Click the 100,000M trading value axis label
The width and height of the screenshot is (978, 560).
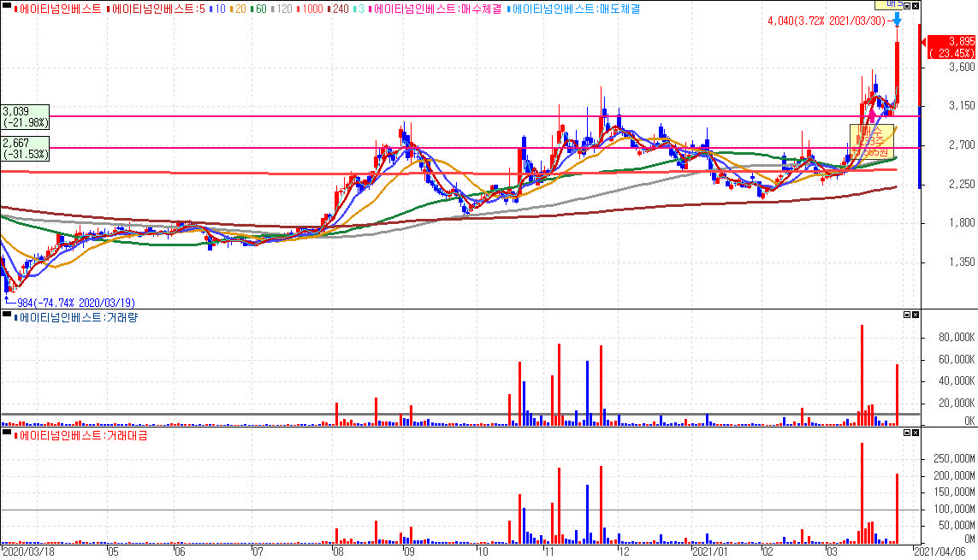954,510
